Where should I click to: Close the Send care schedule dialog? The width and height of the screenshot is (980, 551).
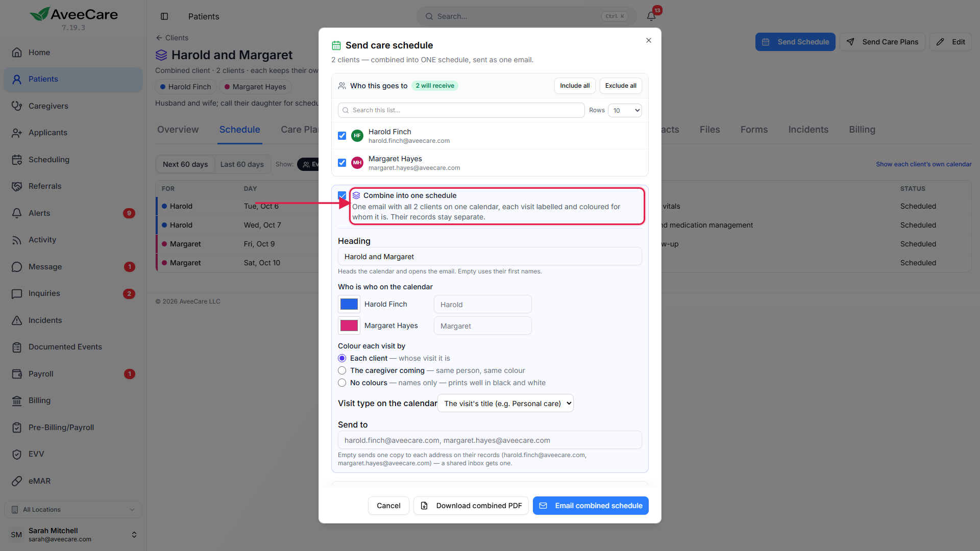point(649,40)
